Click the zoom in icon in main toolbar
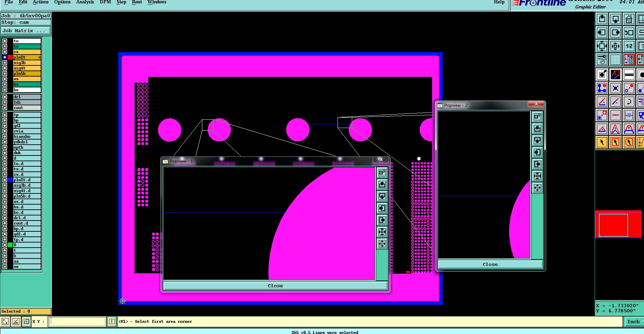Image resolution: width=644 pixels, height=334 pixels. [x=602, y=46]
